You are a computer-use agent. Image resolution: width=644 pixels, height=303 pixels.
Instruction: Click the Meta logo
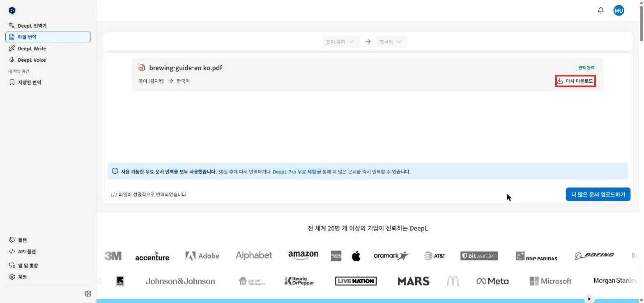[x=492, y=281]
